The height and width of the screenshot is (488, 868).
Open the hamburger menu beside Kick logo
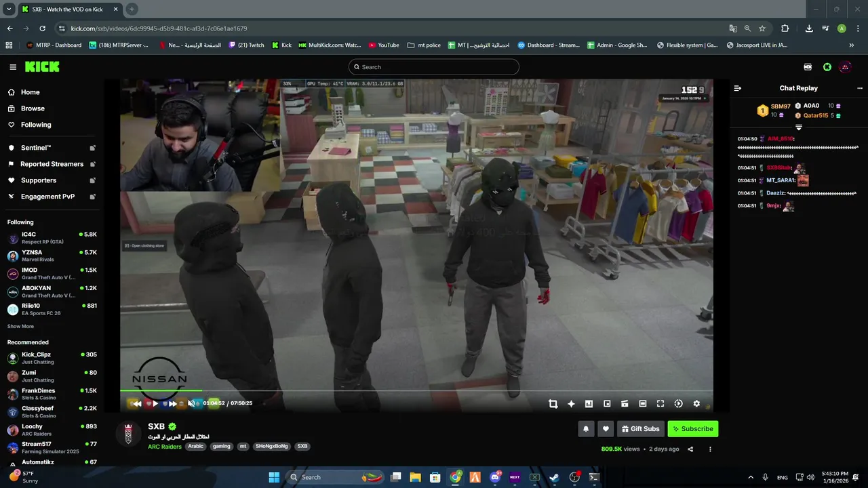[13, 67]
